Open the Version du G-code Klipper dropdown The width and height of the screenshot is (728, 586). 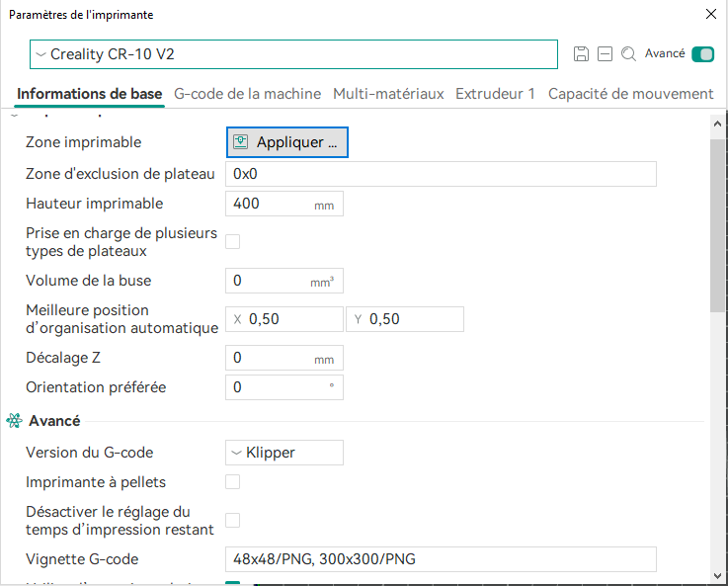click(x=284, y=453)
